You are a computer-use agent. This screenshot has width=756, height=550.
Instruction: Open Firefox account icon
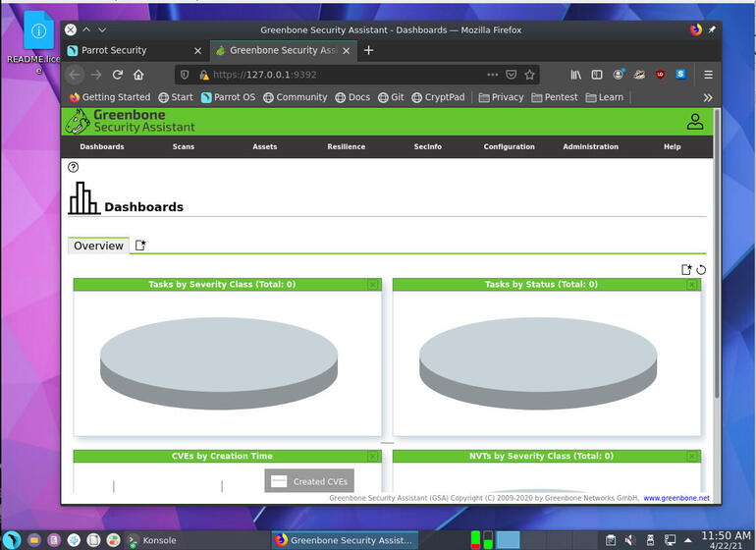pos(619,75)
